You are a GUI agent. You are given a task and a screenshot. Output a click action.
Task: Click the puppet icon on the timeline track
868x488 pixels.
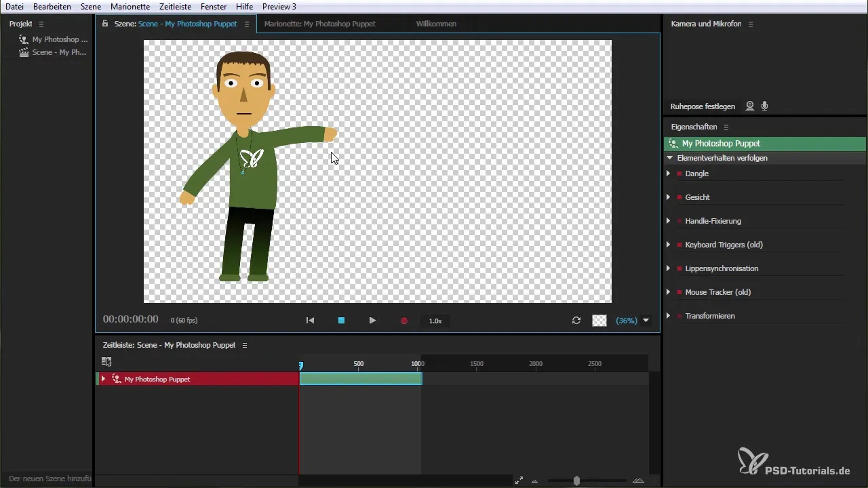(116, 379)
